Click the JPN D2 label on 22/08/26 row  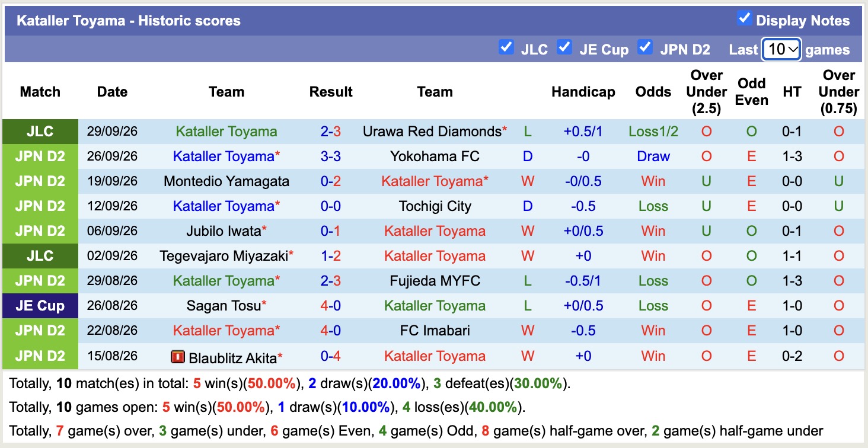coord(40,331)
